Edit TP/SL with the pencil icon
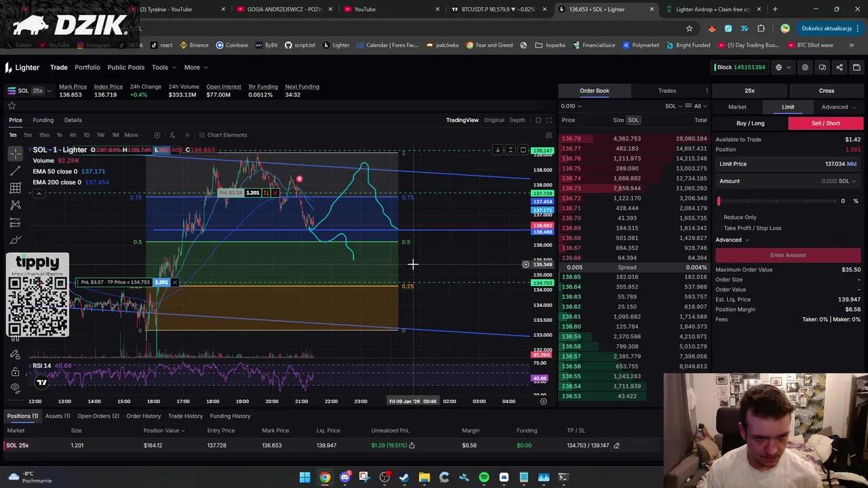 coord(616,445)
